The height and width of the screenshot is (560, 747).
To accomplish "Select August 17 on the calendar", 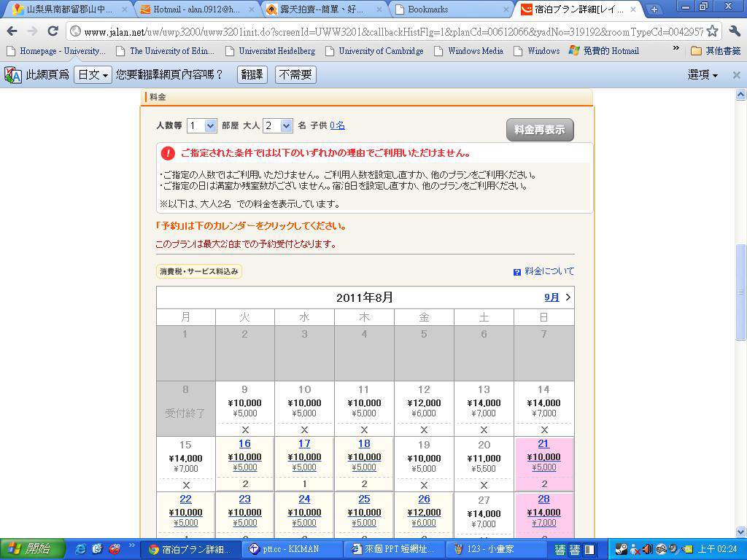I will pos(304,463).
